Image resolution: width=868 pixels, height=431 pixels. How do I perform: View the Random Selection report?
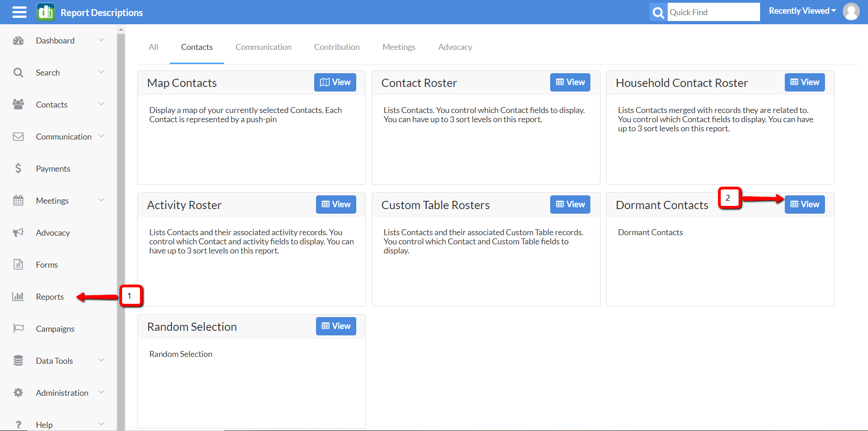pos(336,326)
